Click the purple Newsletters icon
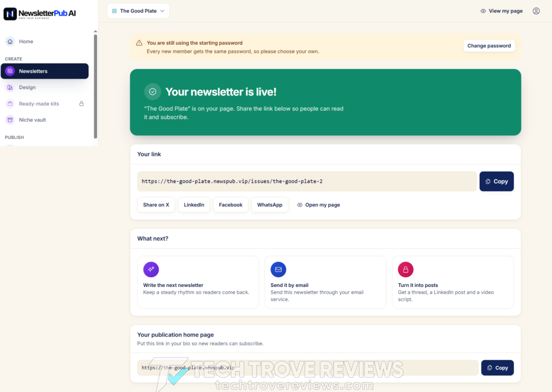Screen dimensions: 552x392 10,71
